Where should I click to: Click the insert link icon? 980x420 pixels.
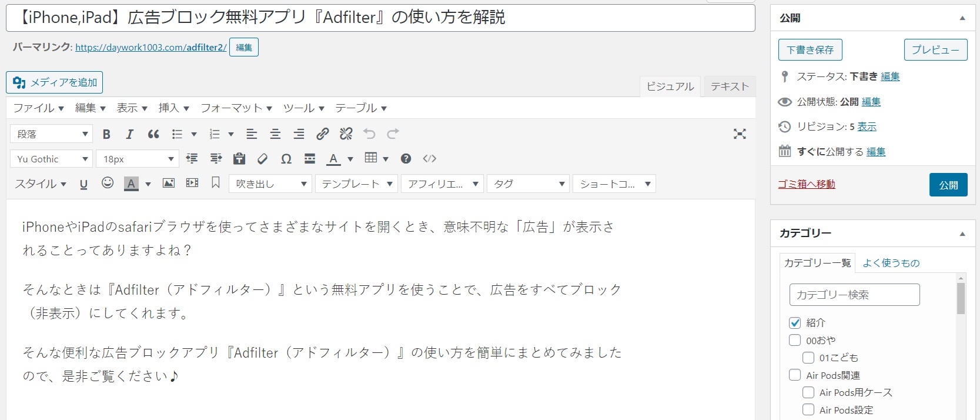[x=322, y=134]
